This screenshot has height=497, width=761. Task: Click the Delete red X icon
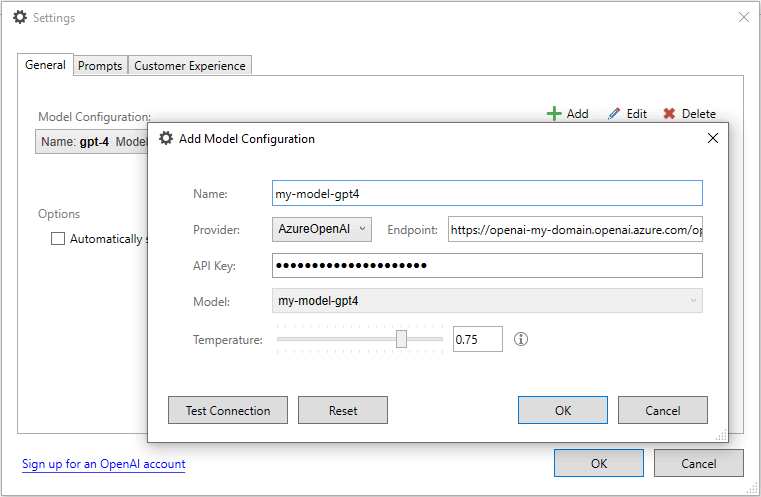(x=669, y=114)
